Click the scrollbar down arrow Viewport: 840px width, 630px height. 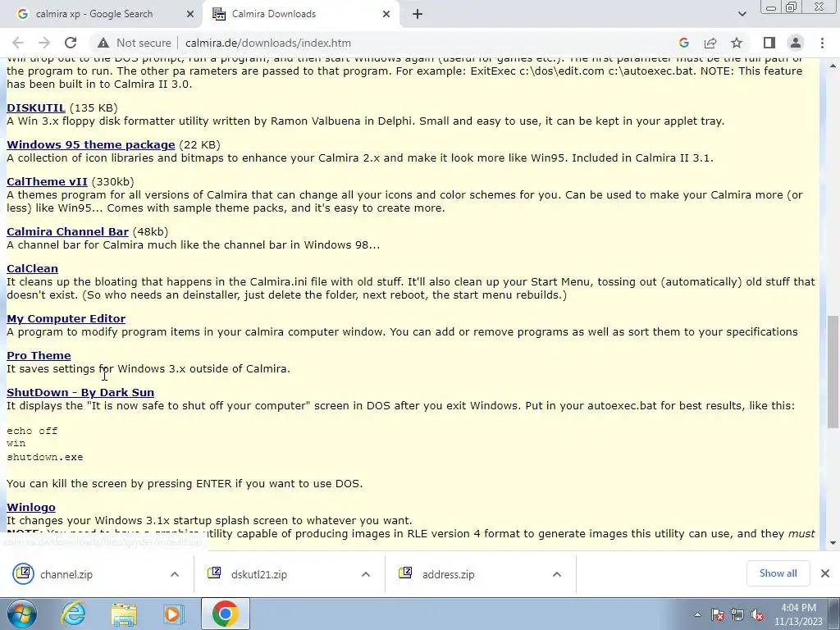coord(833,543)
